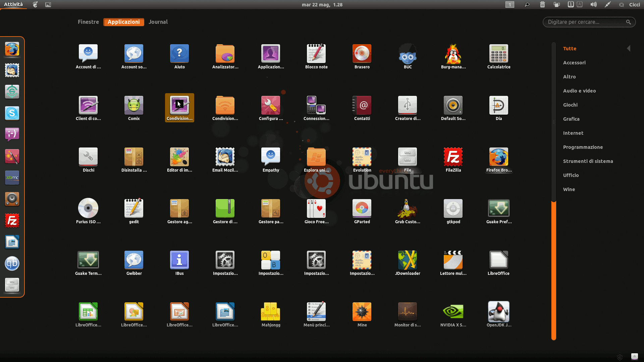
Task: Click the Attività button
Action: click(13, 4)
